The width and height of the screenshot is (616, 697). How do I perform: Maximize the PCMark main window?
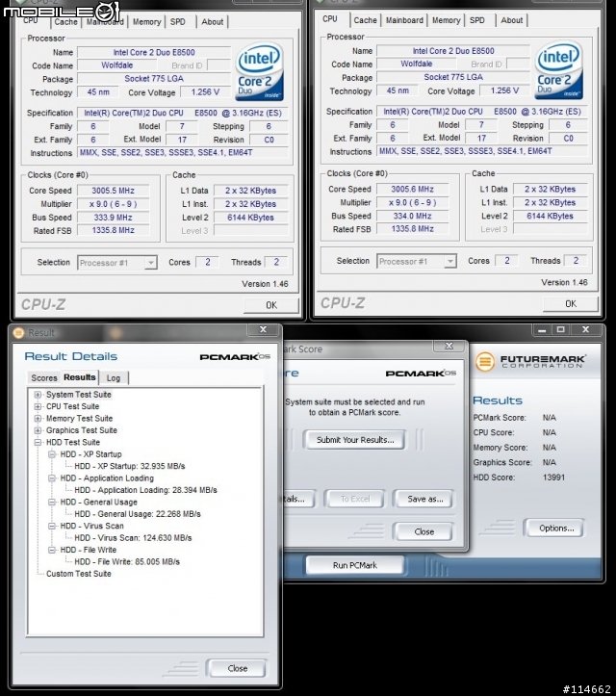pyautogui.click(x=561, y=330)
